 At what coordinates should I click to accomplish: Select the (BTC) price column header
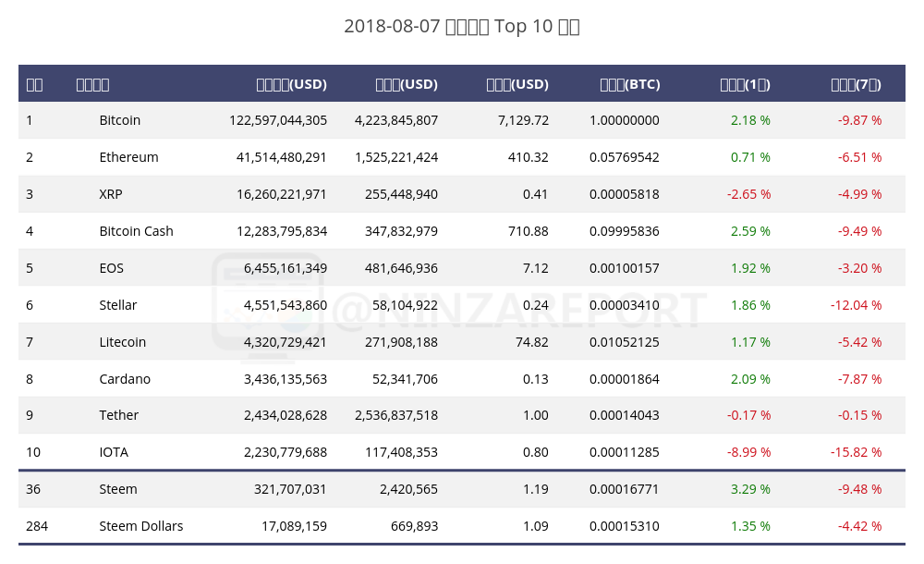point(630,84)
